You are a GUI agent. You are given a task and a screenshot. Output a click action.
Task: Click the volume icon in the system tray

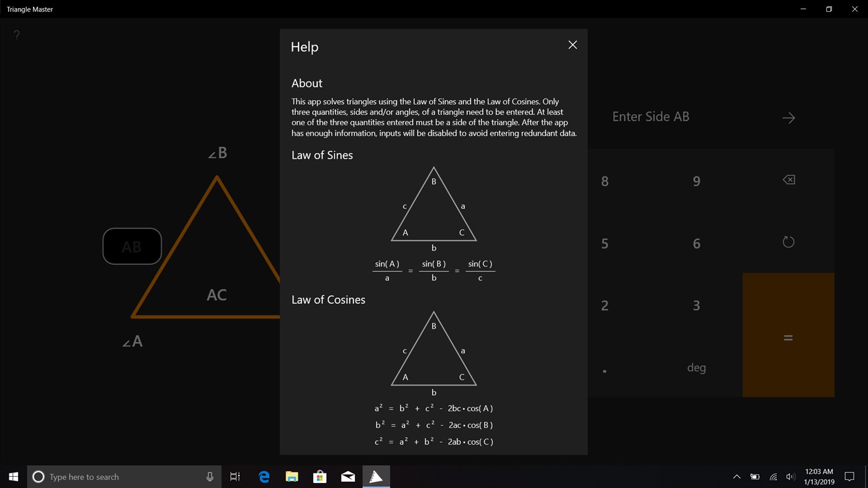tap(790, 476)
